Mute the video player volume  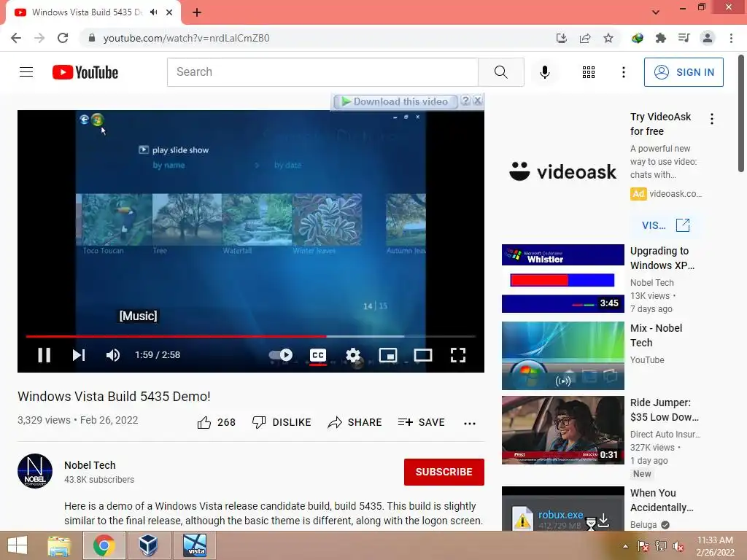(x=113, y=355)
